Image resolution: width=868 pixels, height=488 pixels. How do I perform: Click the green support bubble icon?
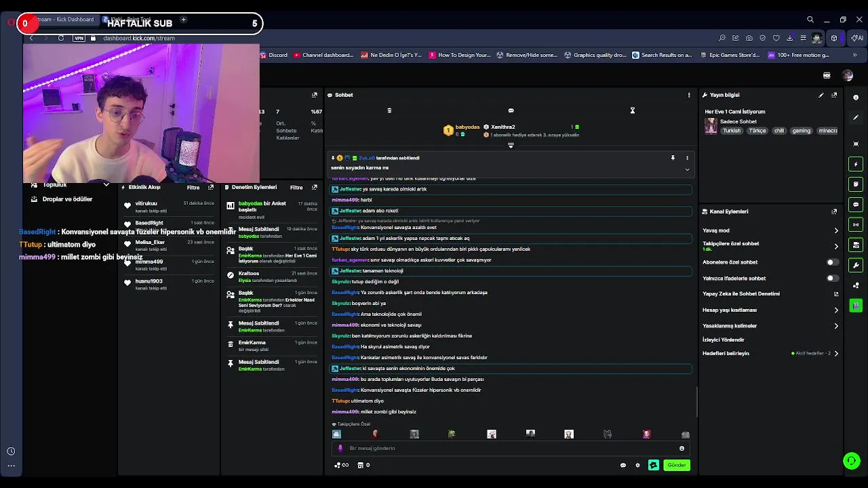(x=852, y=461)
